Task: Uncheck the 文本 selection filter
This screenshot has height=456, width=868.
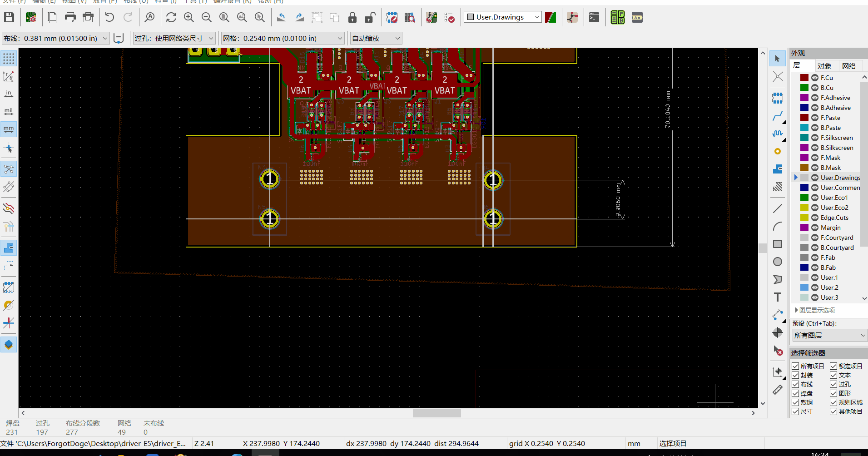Action: pyautogui.click(x=834, y=375)
